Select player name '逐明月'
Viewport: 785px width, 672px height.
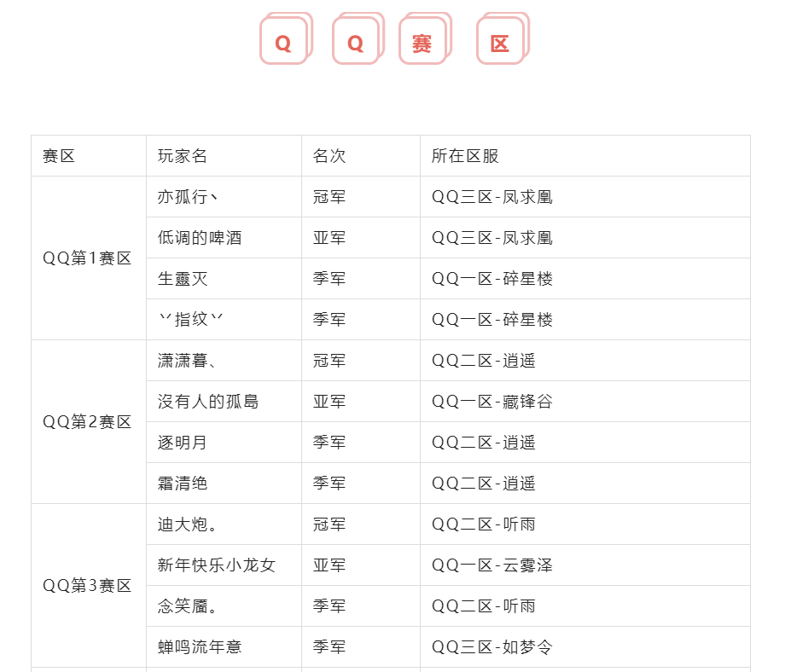[183, 443]
